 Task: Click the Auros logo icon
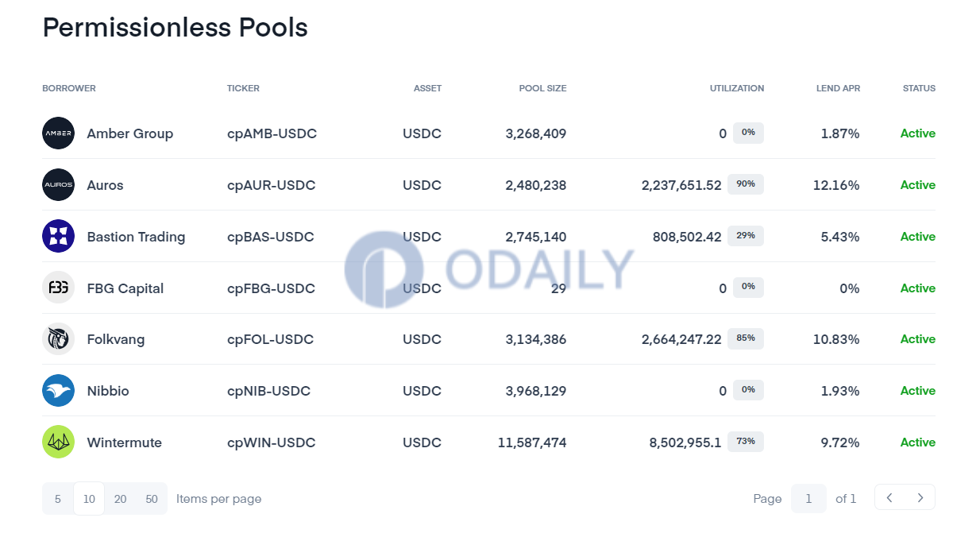[x=58, y=185]
